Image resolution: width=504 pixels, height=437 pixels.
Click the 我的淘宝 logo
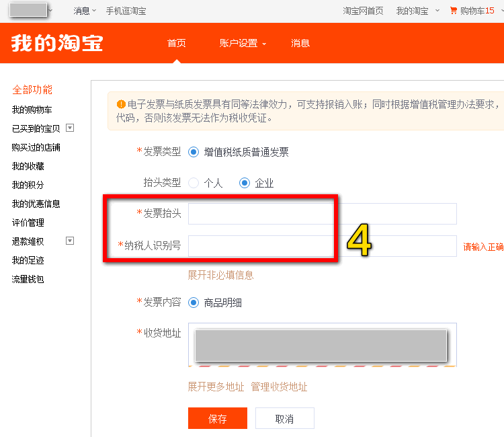click(57, 43)
